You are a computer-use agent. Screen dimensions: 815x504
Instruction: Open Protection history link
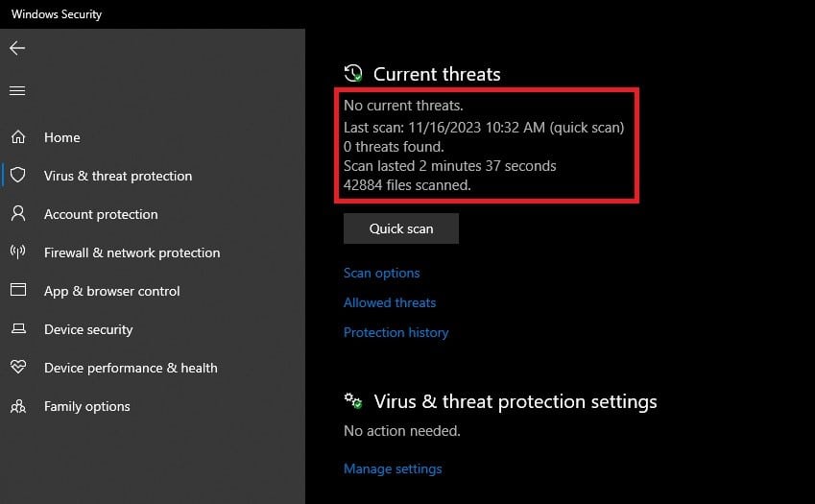(x=396, y=332)
